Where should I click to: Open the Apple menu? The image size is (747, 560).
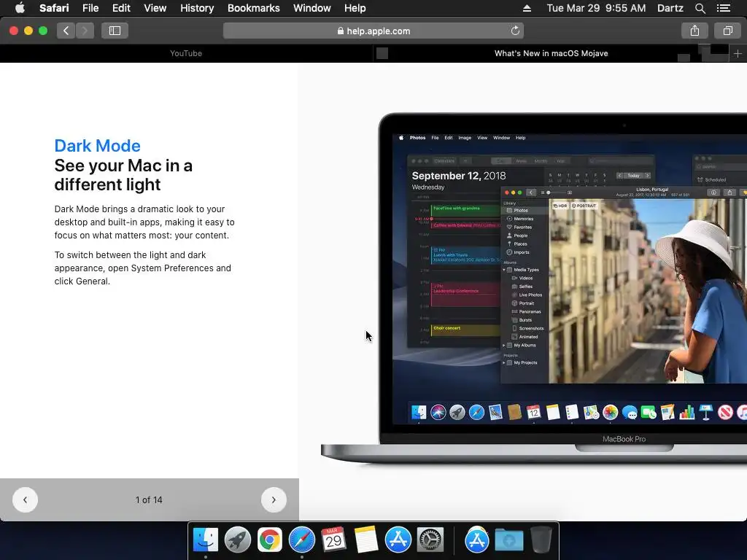(x=20, y=8)
